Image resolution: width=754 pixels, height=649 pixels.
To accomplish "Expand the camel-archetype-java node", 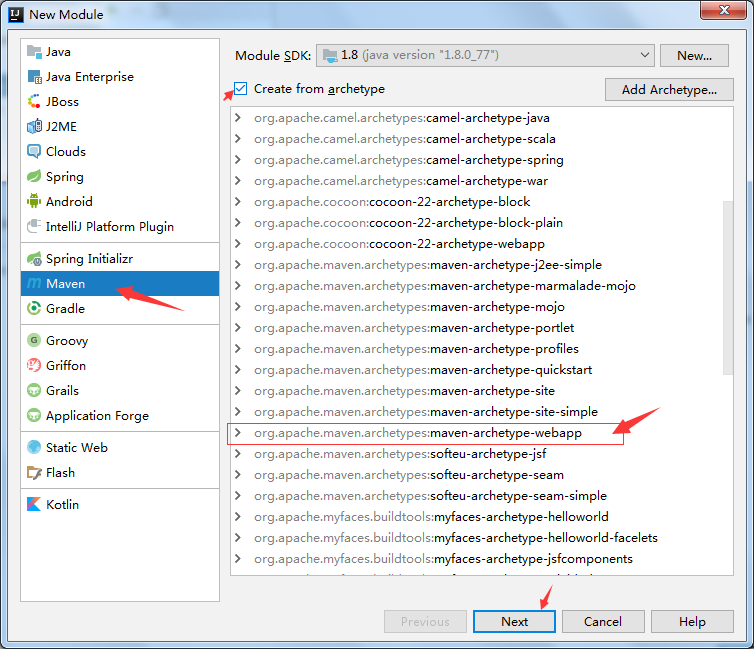I will pyautogui.click(x=238, y=117).
